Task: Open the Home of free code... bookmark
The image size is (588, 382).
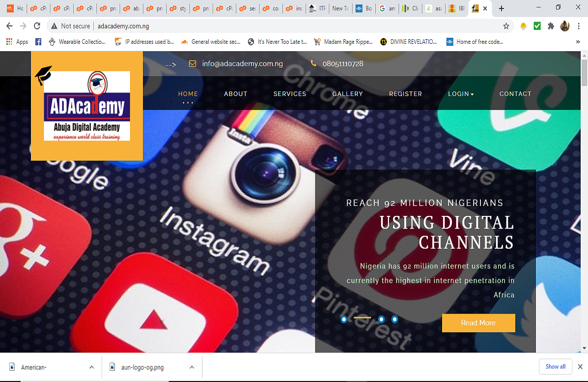Action: click(475, 42)
